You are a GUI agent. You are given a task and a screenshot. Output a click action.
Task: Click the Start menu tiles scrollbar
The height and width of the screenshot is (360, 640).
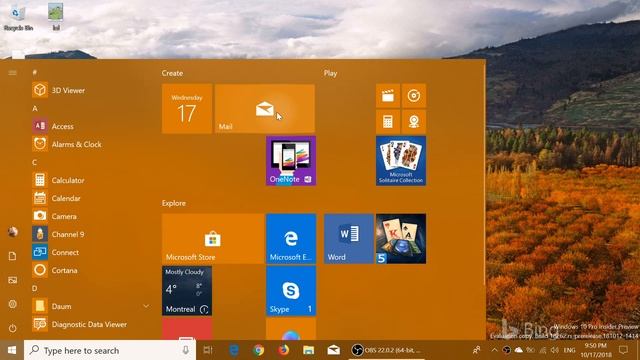(484, 176)
